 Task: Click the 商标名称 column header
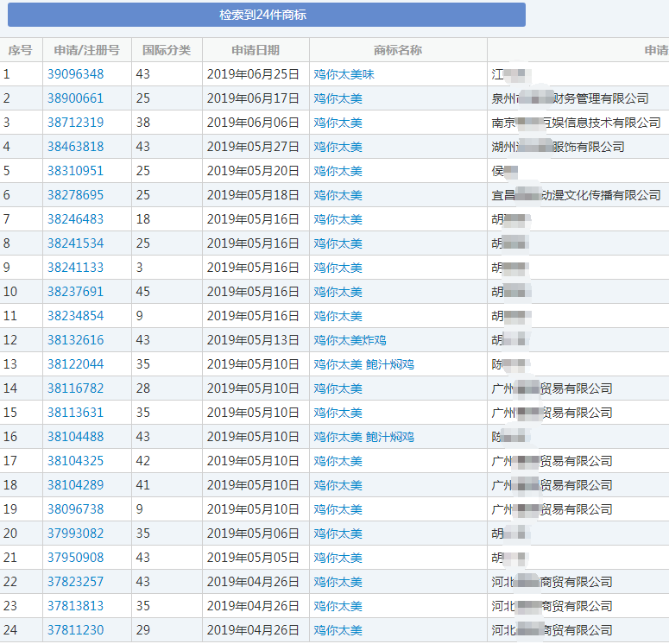398,50
